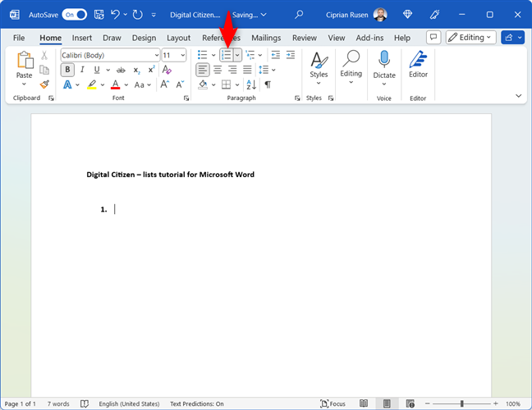
Task: Undo the last action
Action: click(116, 15)
